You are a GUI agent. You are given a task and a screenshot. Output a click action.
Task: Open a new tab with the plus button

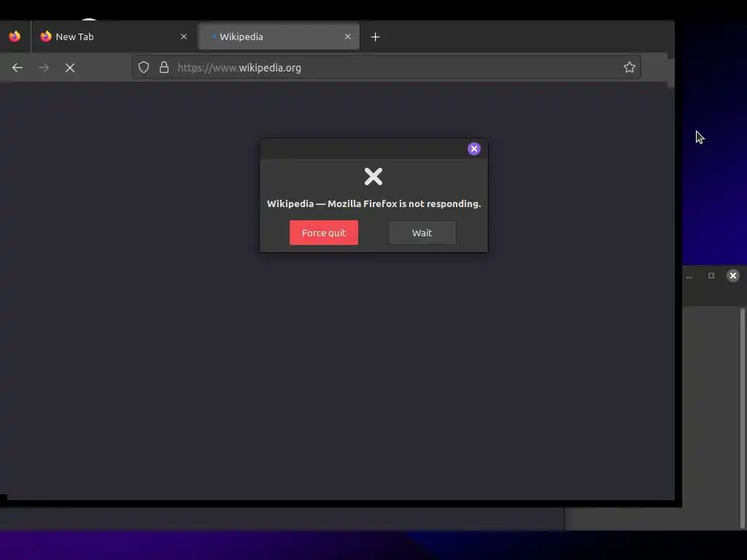(375, 36)
